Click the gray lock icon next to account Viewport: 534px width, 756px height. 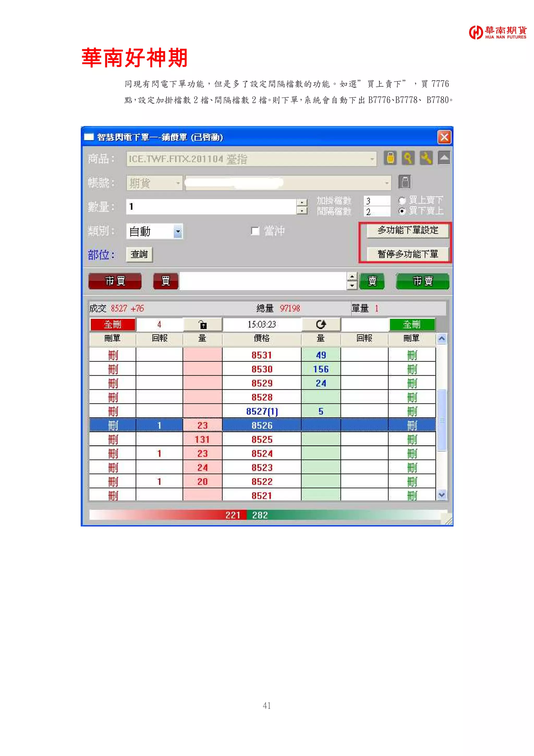405,182
